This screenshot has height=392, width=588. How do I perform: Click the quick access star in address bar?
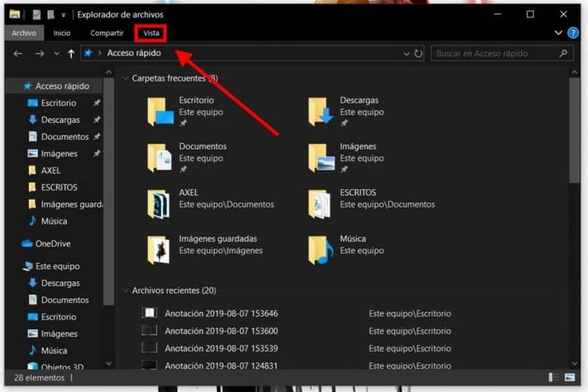[x=88, y=52]
